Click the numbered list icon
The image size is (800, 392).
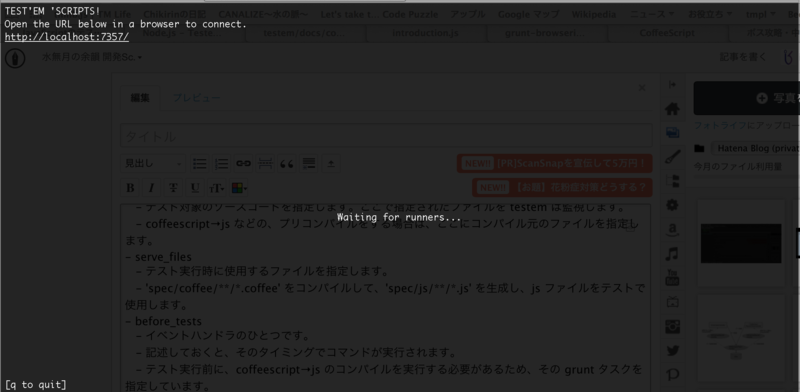click(x=221, y=163)
